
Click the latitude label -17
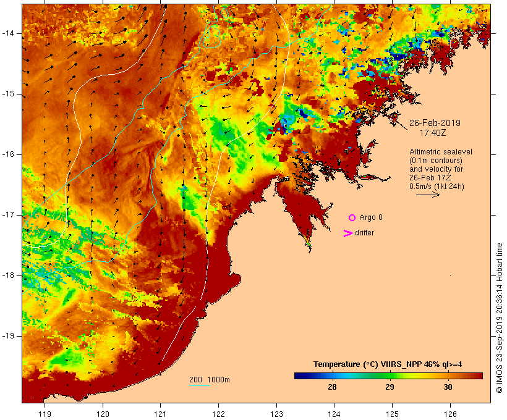[x=8, y=215]
